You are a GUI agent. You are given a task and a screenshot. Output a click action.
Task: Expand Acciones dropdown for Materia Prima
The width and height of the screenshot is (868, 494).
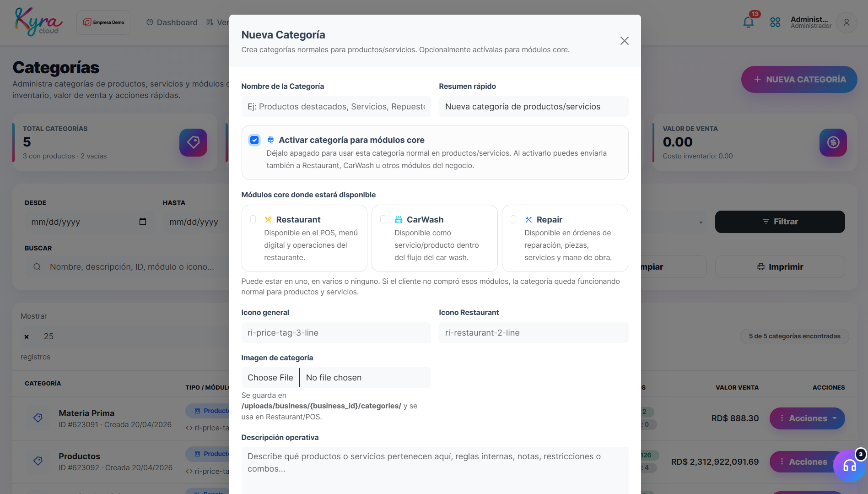[807, 418]
